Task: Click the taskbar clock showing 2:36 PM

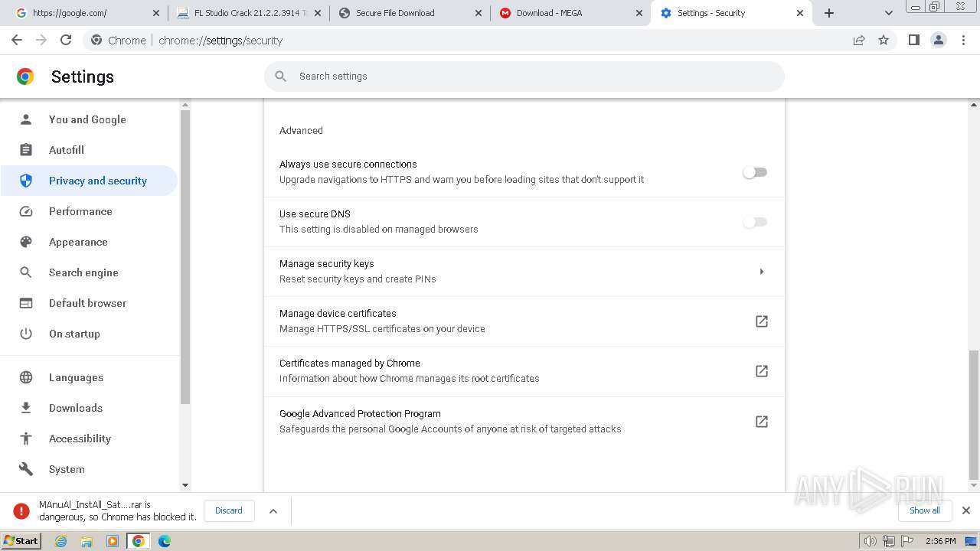Action: click(x=940, y=541)
